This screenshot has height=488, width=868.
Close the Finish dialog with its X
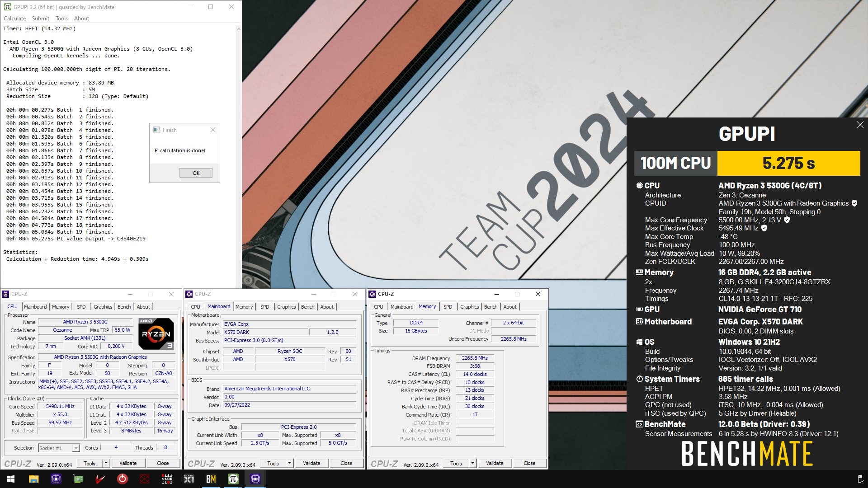(213, 130)
